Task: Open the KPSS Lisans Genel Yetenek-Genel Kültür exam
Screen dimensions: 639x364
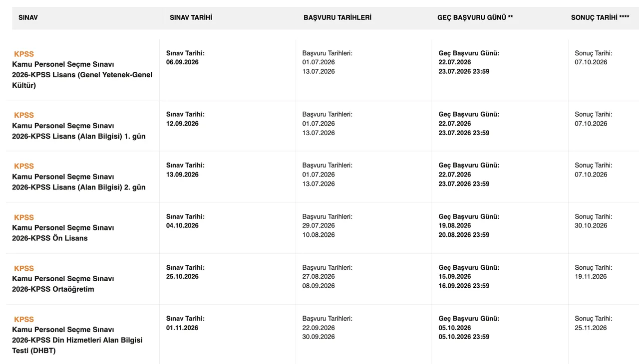Action: (82, 75)
